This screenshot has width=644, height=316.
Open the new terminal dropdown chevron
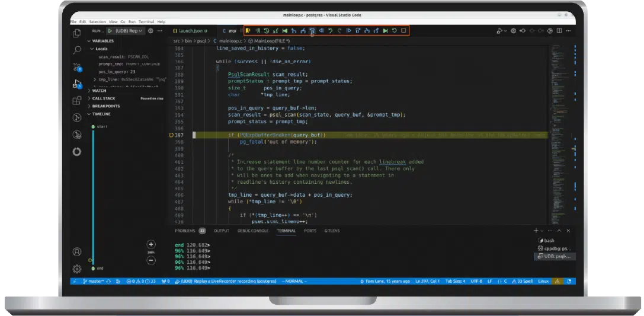(x=542, y=231)
